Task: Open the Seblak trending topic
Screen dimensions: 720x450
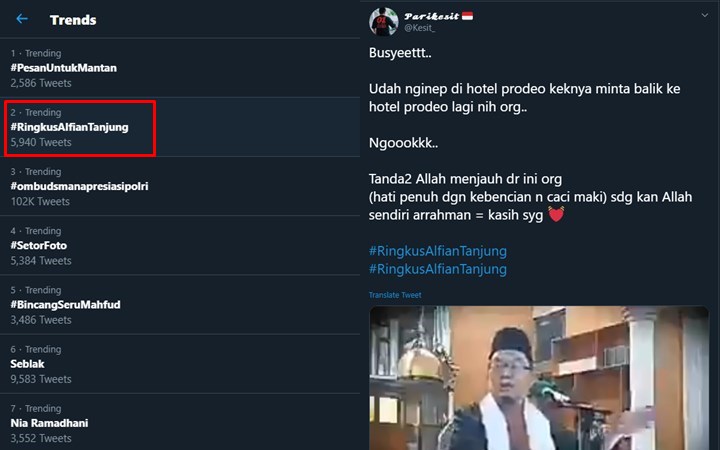Action: [28, 363]
